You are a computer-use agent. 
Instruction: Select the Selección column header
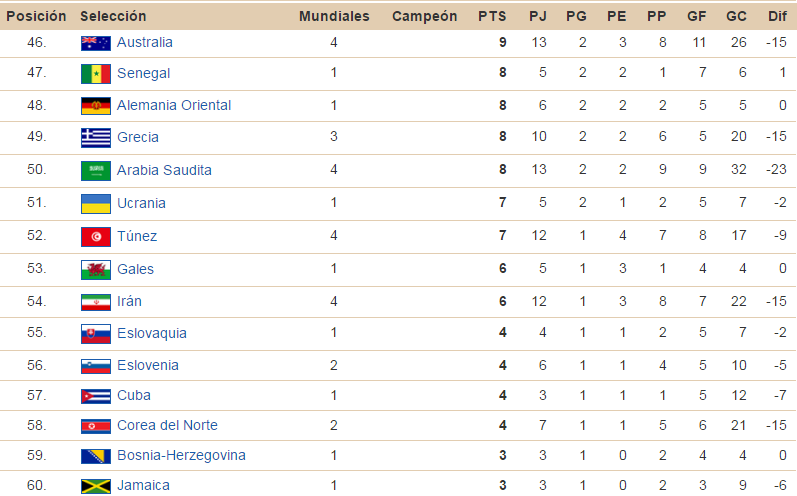[x=113, y=16]
